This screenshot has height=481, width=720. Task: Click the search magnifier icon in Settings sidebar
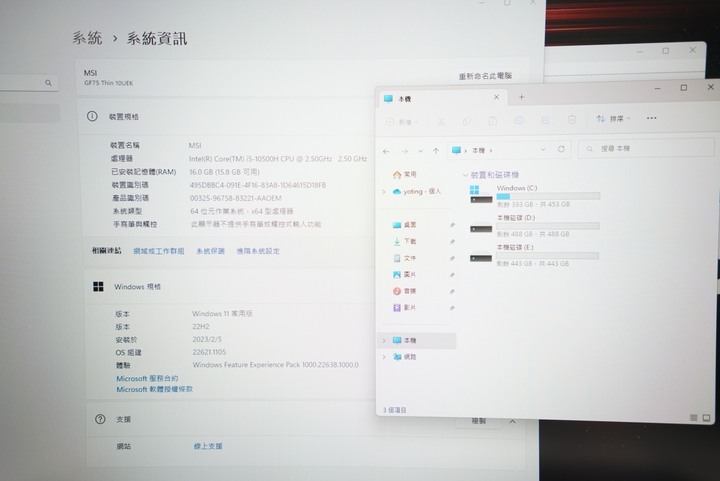[x=48, y=83]
